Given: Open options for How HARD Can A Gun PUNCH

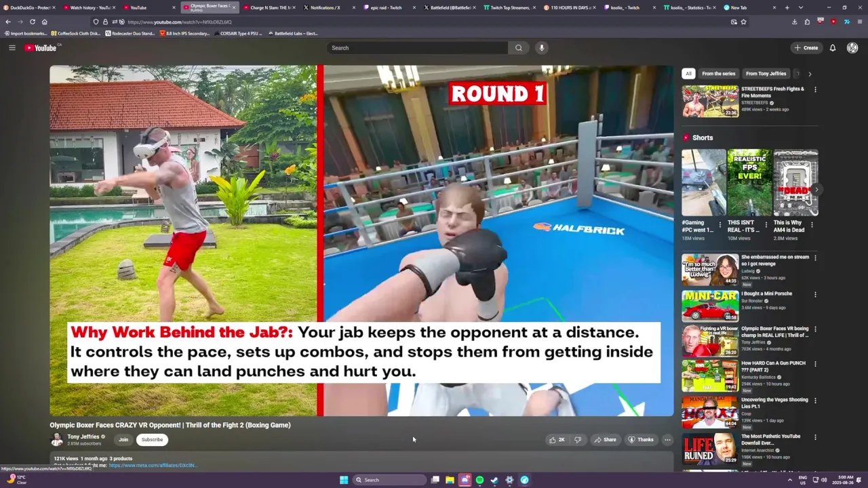Looking at the screenshot, I should point(815,363).
